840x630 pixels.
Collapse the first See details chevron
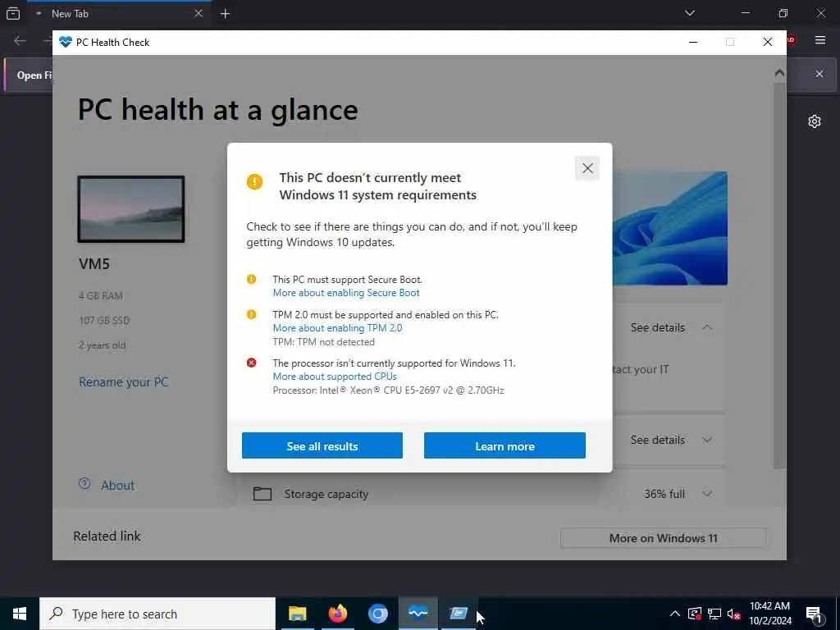(x=707, y=327)
